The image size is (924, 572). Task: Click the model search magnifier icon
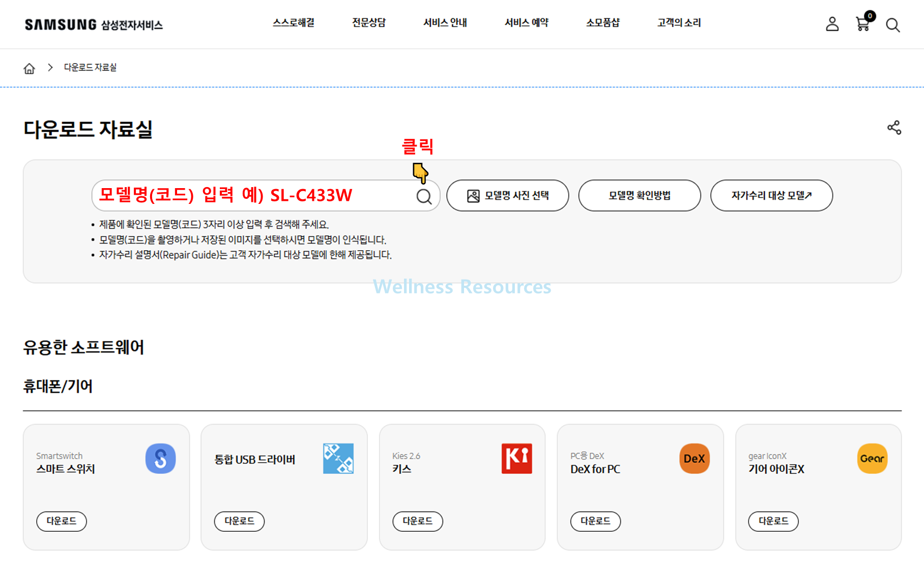pos(424,196)
